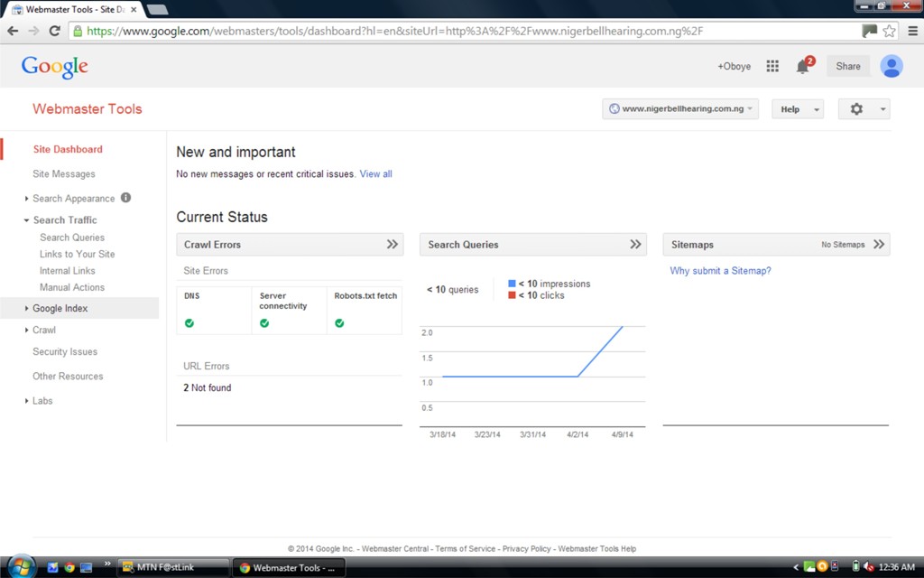Click the secure lock icon in address bar

pyautogui.click(x=78, y=32)
